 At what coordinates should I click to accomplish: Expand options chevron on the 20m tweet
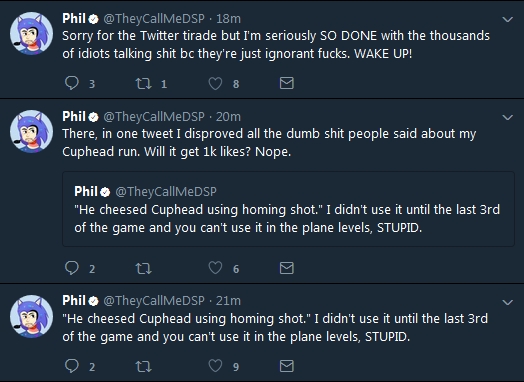[x=508, y=117]
